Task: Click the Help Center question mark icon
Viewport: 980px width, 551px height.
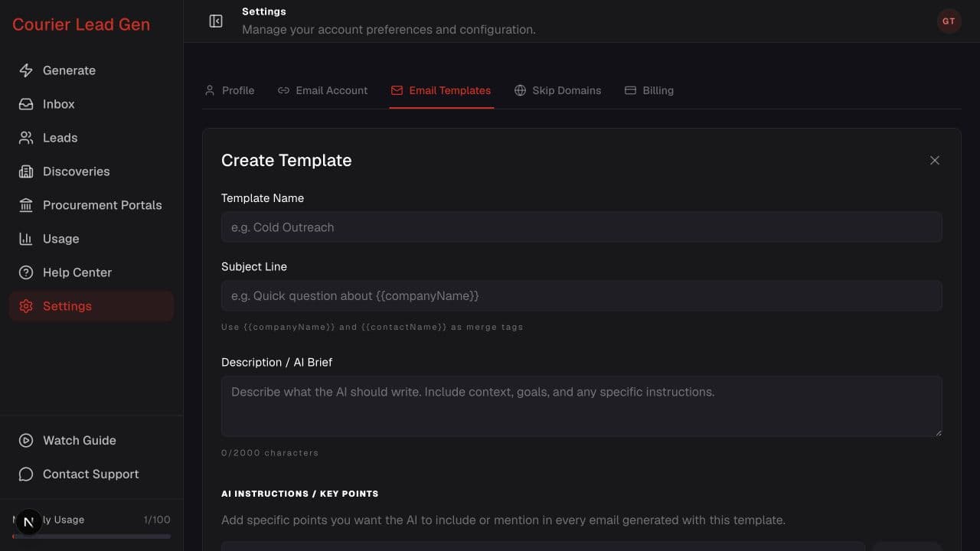Action: click(x=26, y=272)
